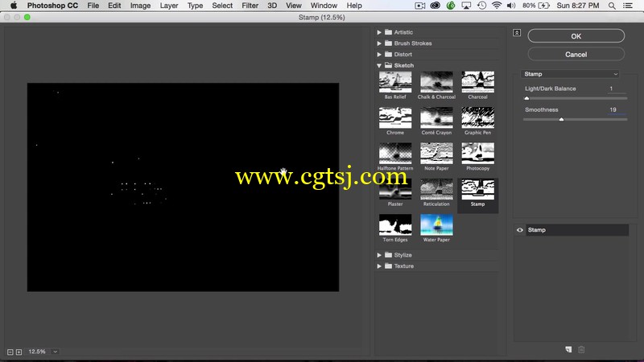Viewport: 644px width, 362px height.
Task: Expand the Artistic filter folder
Action: click(379, 32)
